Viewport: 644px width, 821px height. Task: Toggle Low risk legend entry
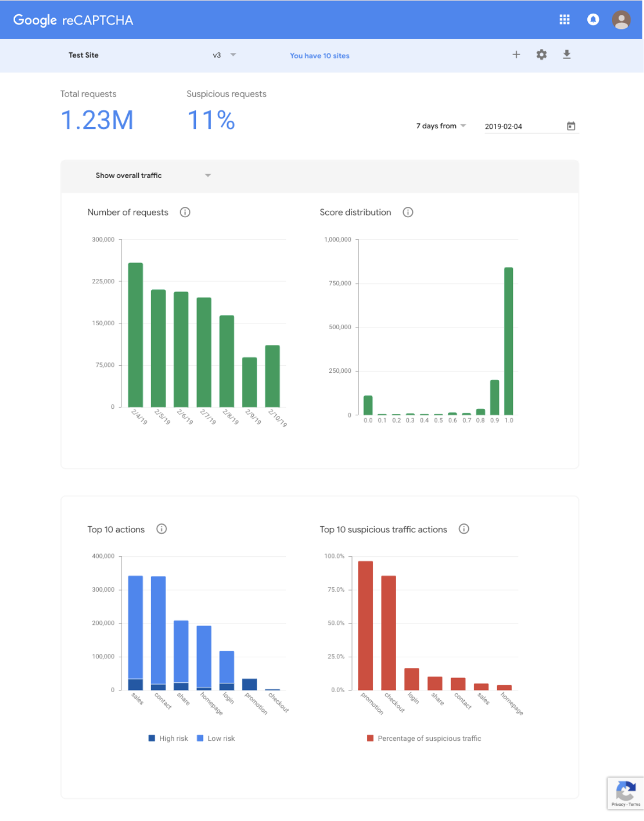coord(216,739)
